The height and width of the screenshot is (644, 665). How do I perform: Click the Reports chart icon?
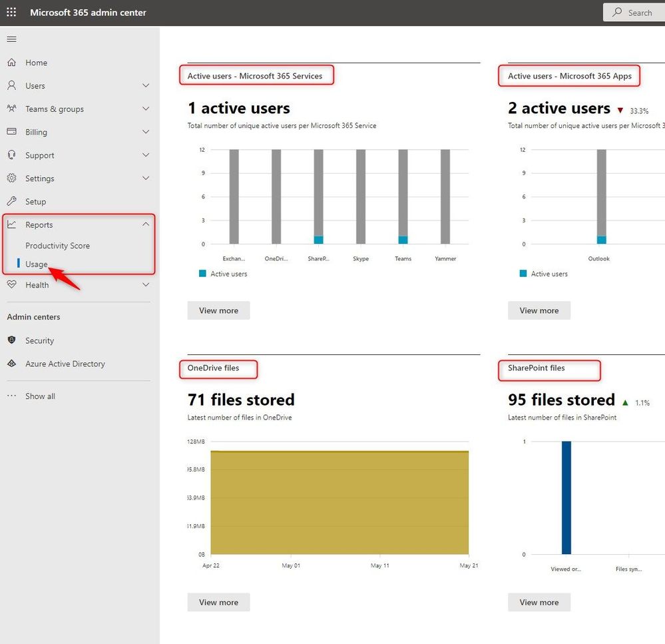(12, 224)
